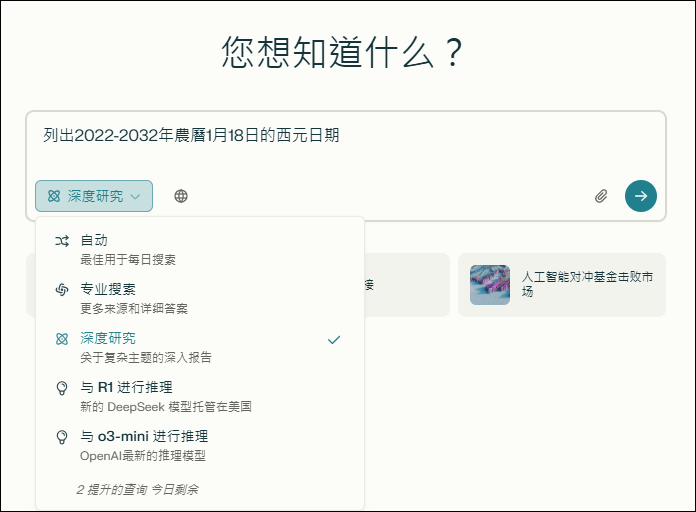Click the paperclip attach file icon

coord(601,196)
